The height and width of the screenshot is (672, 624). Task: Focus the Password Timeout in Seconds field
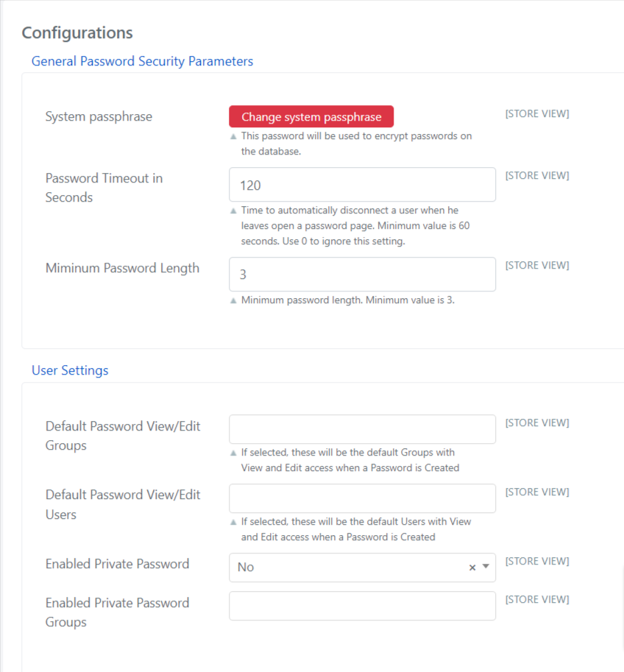pyautogui.click(x=362, y=185)
